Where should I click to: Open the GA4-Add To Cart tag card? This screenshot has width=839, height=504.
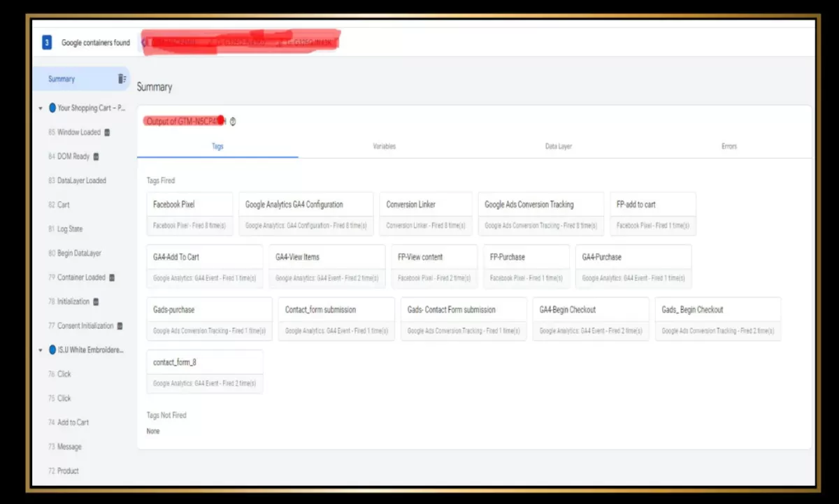click(205, 266)
